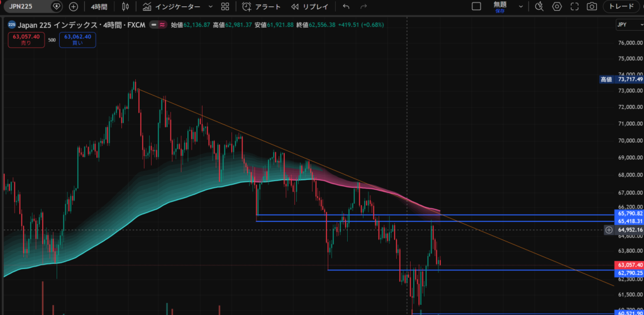The image size is (644, 315).
Task: Click the plus button on price axis
Action: 609,230
